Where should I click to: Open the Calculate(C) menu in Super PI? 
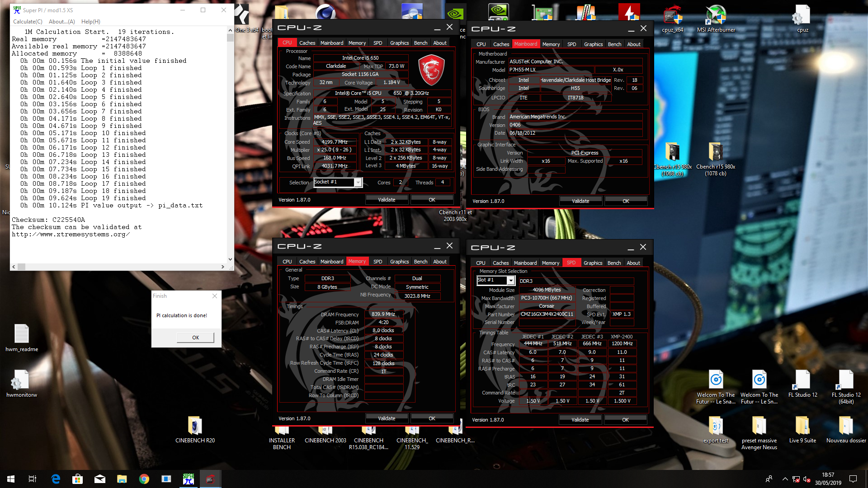(28, 22)
